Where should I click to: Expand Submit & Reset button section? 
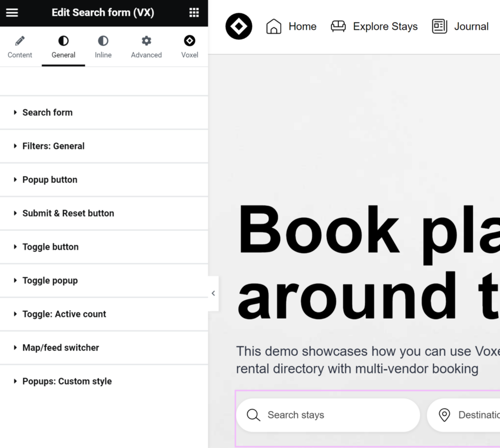pos(68,213)
